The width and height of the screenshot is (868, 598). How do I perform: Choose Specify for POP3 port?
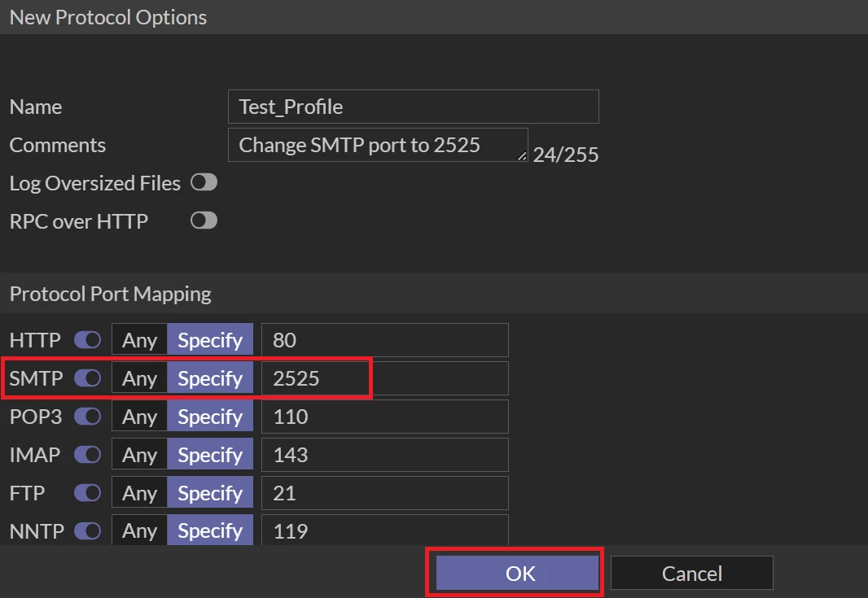tap(210, 416)
